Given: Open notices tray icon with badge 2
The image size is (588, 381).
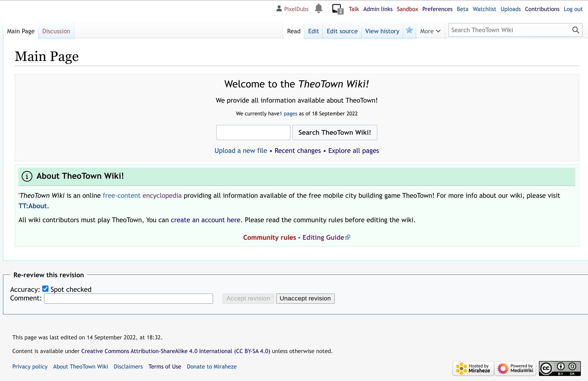Looking at the screenshot, I should pyautogui.click(x=337, y=9).
